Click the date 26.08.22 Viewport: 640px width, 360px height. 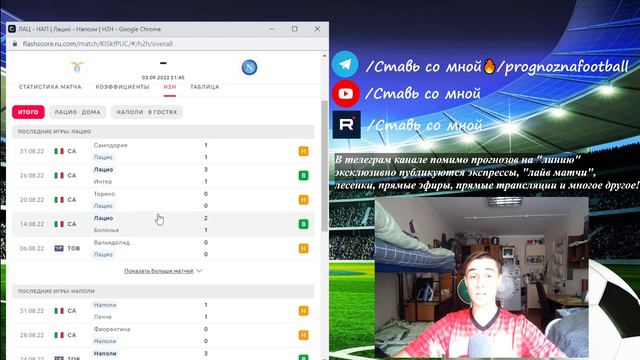tap(32, 176)
